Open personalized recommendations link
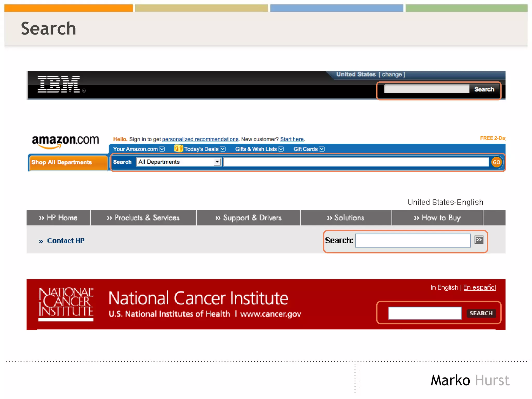This screenshot has width=532, height=399. (x=200, y=139)
